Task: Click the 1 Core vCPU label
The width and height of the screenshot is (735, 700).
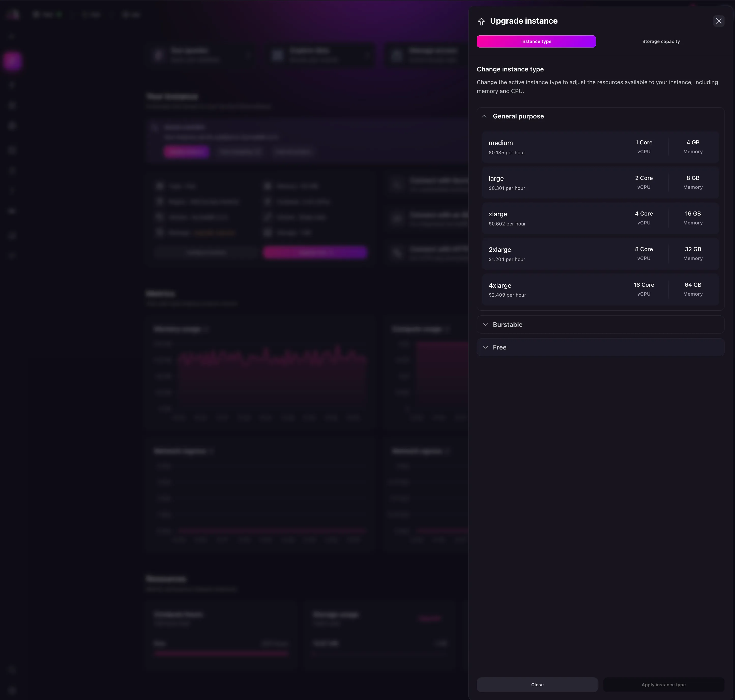Action: [643, 143]
